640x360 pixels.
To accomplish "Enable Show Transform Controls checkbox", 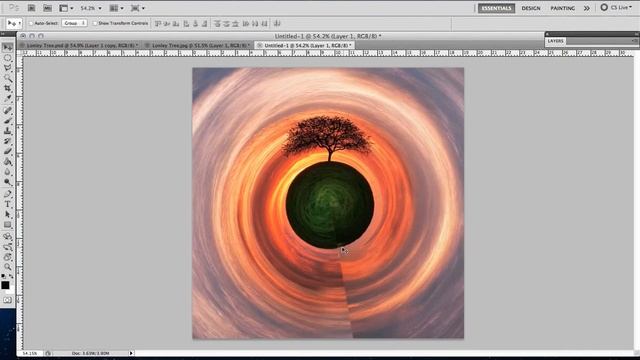I will pyautogui.click(x=95, y=23).
